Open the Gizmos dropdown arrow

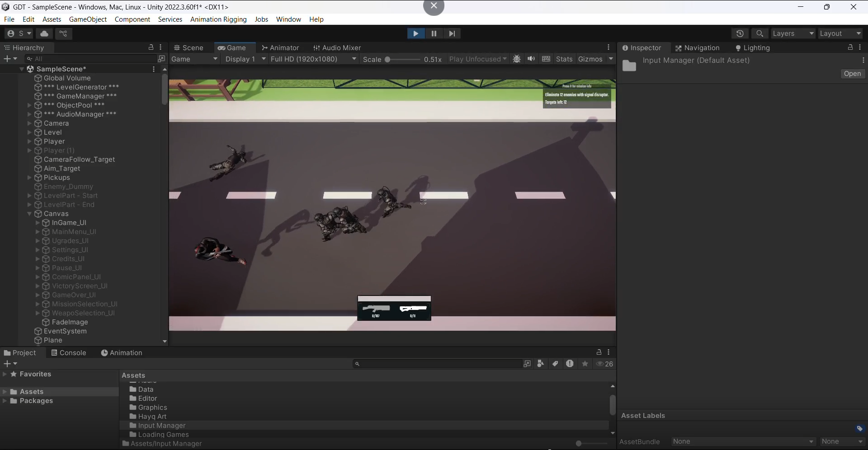click(x=611, y=59)
